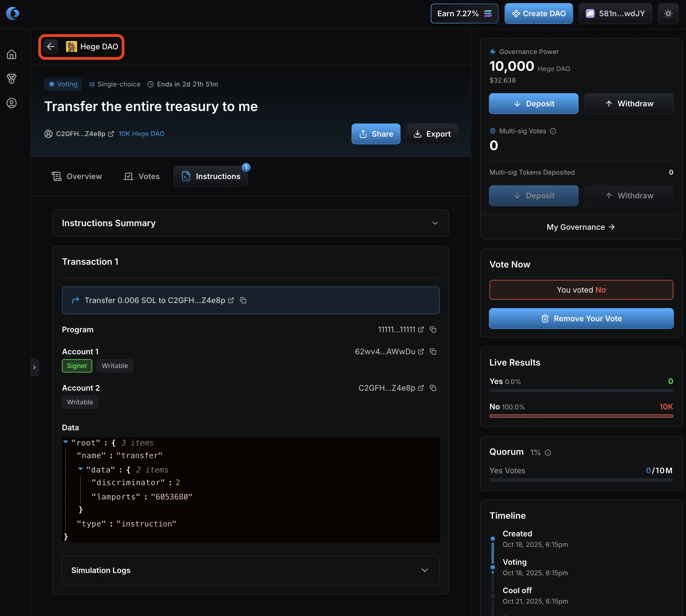Expand the Instructions Summary section
The width and height of the screenshot is (686, 616).
coord(435,223)
